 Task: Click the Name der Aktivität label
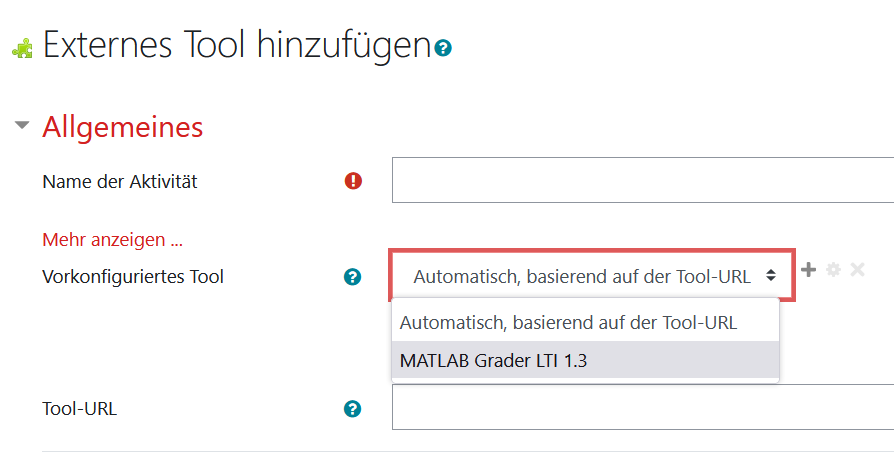tap(120, 181)
